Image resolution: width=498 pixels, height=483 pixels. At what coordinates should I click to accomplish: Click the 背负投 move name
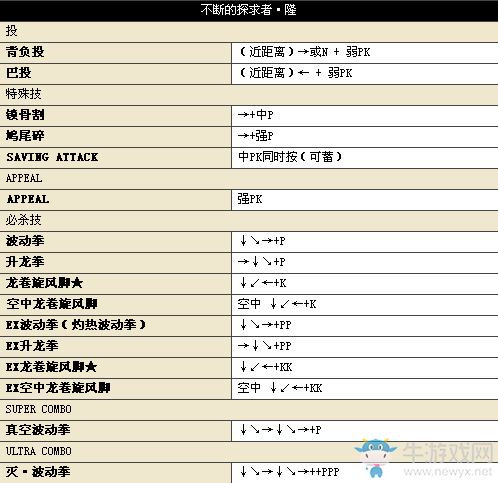25,52
